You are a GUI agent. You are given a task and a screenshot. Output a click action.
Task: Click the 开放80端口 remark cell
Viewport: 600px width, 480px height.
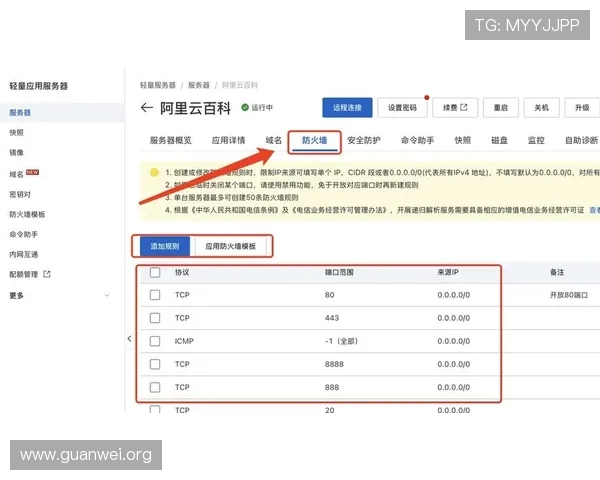point(569,295)
